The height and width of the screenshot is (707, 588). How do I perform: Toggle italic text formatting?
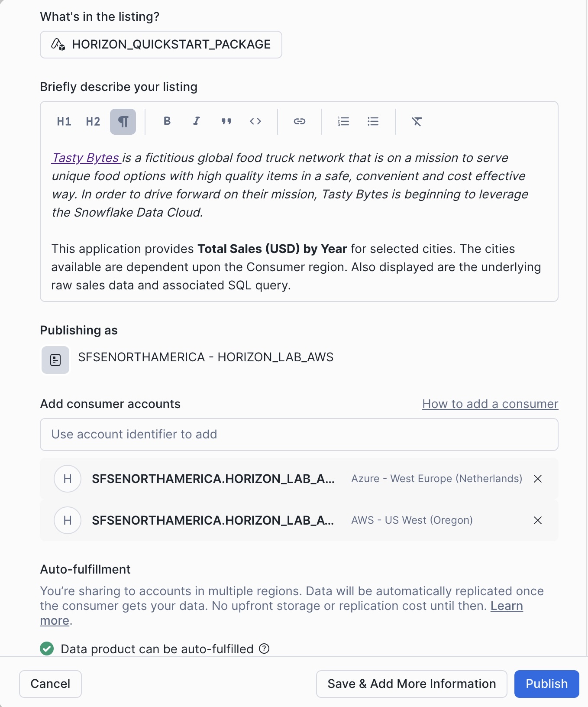(x=197, y=121)
